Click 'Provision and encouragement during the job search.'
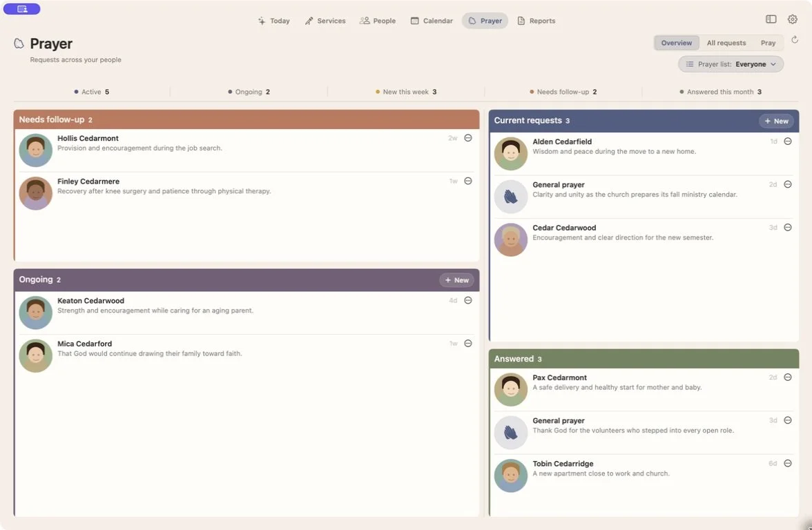 [x=139, y=148]
